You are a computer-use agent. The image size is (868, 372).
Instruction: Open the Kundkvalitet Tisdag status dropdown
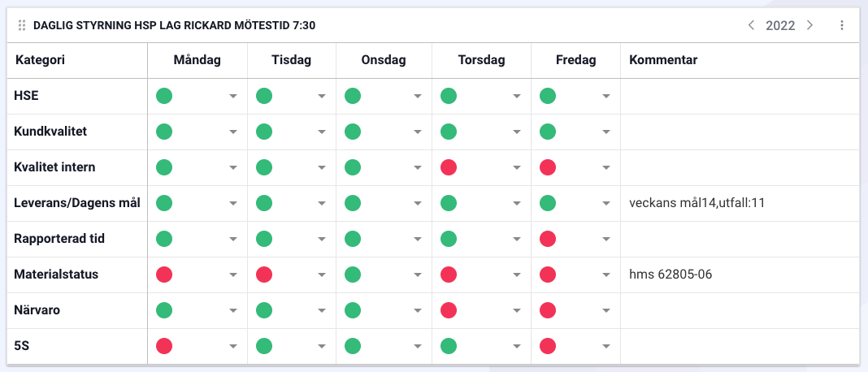pos(322,132)
